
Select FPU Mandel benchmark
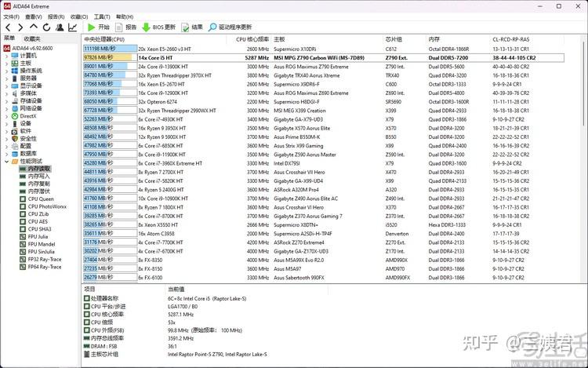click(38, 244)
